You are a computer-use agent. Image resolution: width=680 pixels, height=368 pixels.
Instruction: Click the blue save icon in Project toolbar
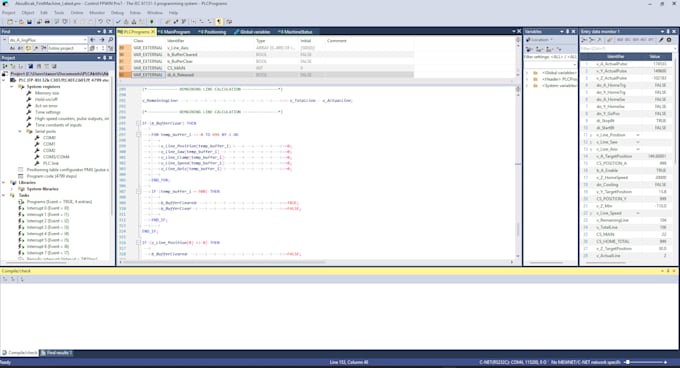[30, 66]
